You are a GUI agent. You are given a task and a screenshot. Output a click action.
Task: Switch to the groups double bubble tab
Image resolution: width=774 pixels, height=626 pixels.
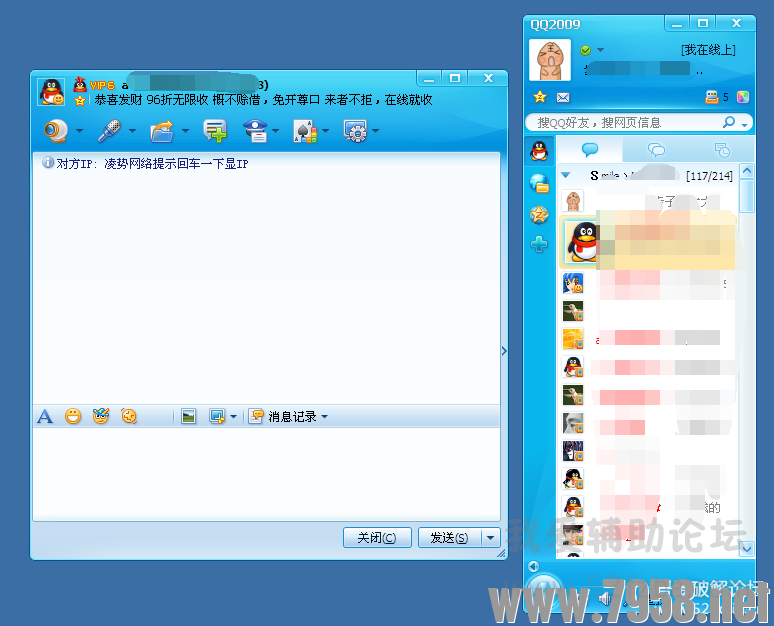tap(656, 149)
